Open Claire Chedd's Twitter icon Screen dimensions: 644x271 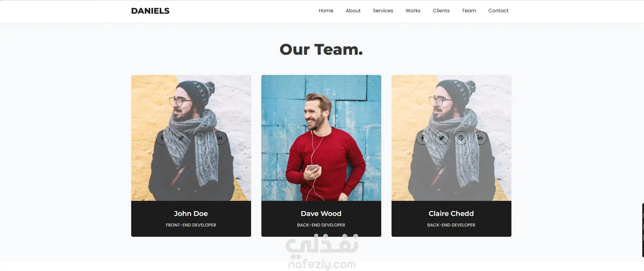tap(442, 138)
